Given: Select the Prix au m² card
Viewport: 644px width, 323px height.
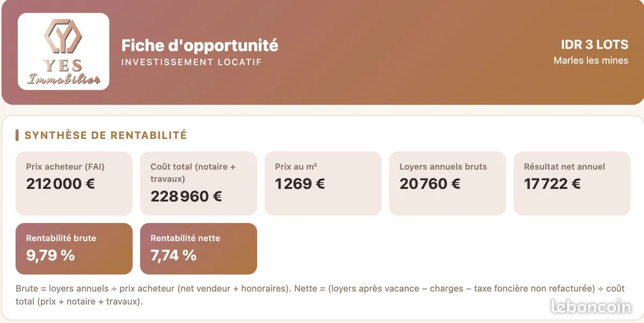Looking at the screenshot, I should (323, 183).
